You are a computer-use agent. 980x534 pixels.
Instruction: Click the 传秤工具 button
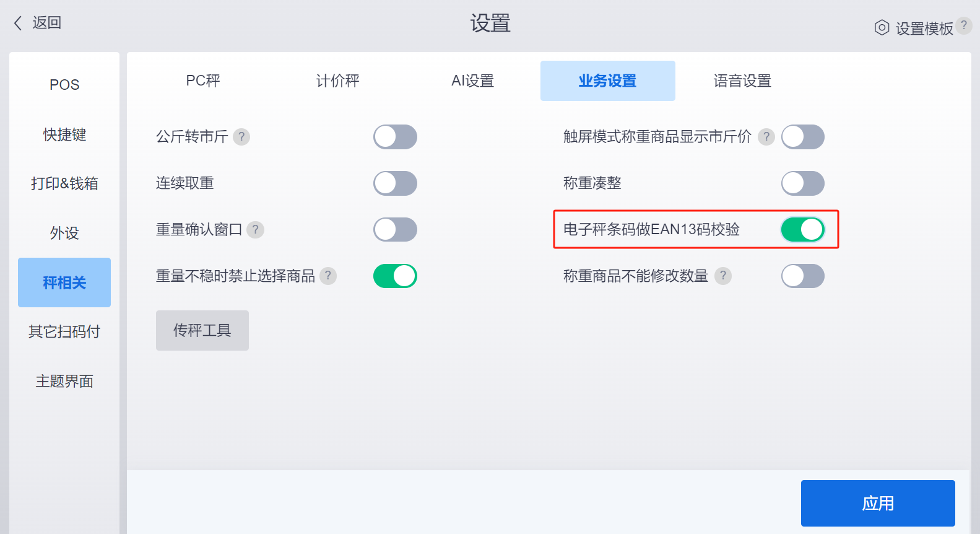click(202, 330)
